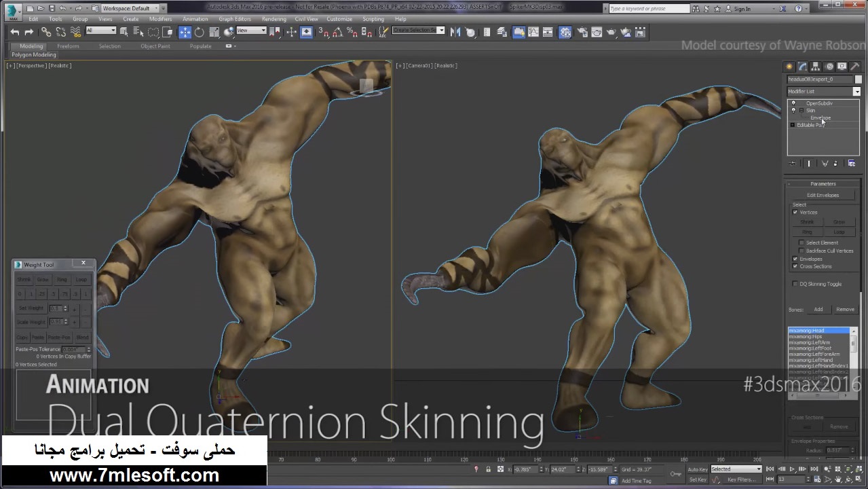
Task: Enable Backface Cull Vertices checkbox
Action: [801, 251]
